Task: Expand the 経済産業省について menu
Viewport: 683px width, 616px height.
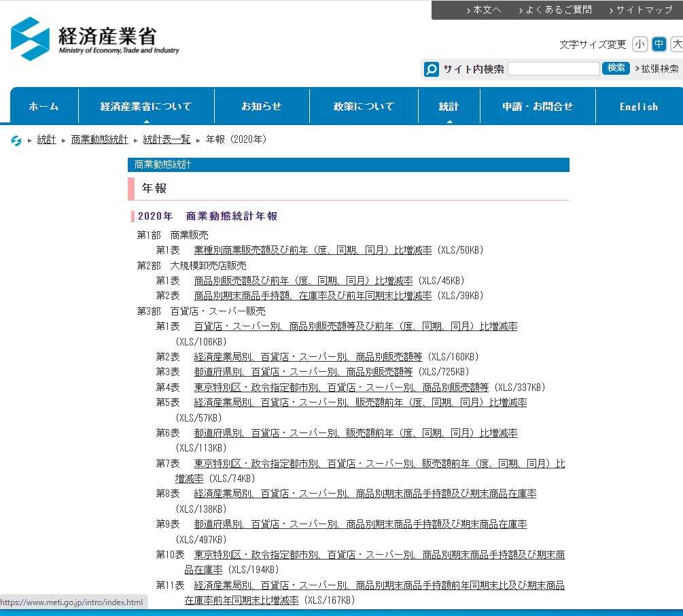Action: (146, 106)
